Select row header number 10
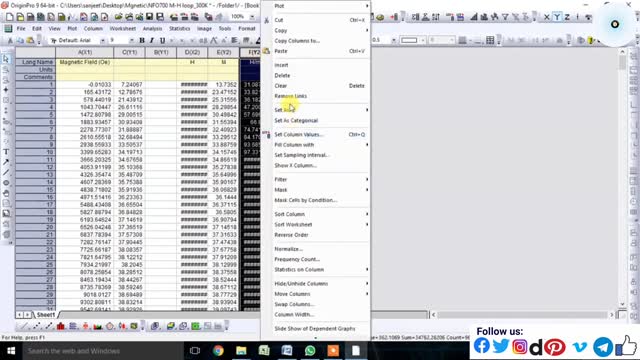The width and height of the screenshot is (640, 360). tap(36, 152)
